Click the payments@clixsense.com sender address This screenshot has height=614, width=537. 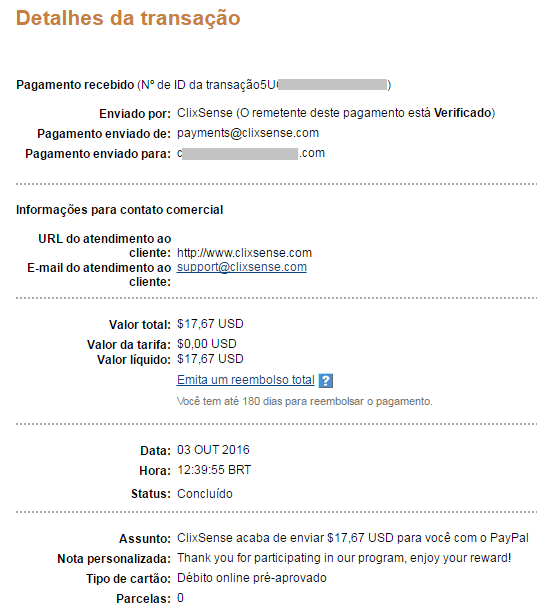pos(248,133)
